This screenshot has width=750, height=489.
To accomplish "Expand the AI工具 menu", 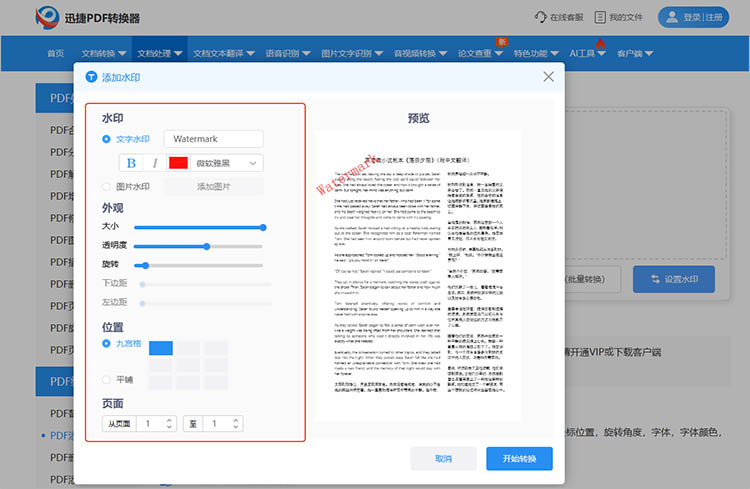I will click(x=587, y=54).
